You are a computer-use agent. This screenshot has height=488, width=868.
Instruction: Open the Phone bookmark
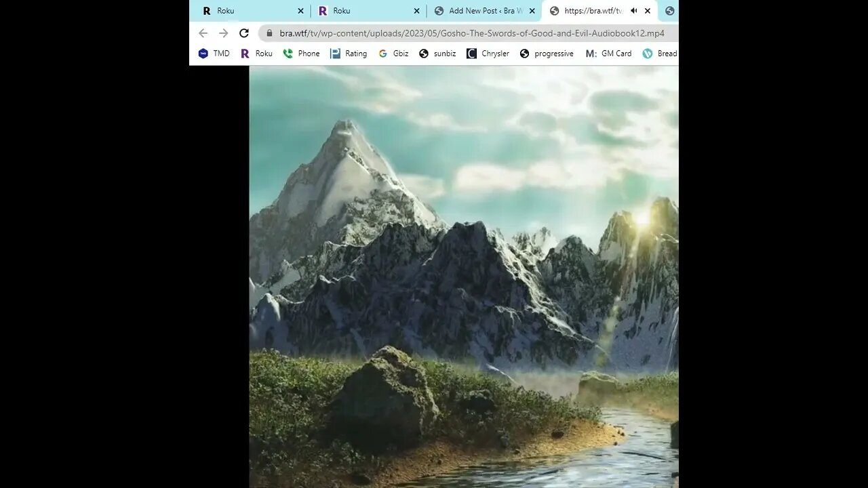301,54
